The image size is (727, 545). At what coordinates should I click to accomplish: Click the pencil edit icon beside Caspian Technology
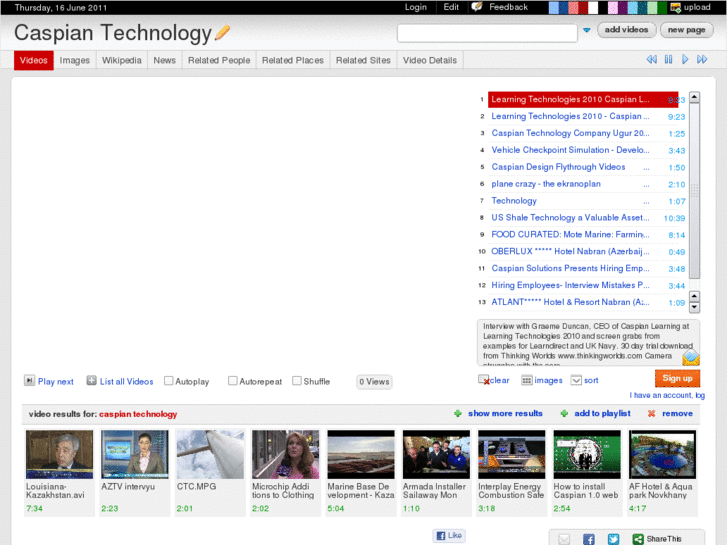(223, 32)
